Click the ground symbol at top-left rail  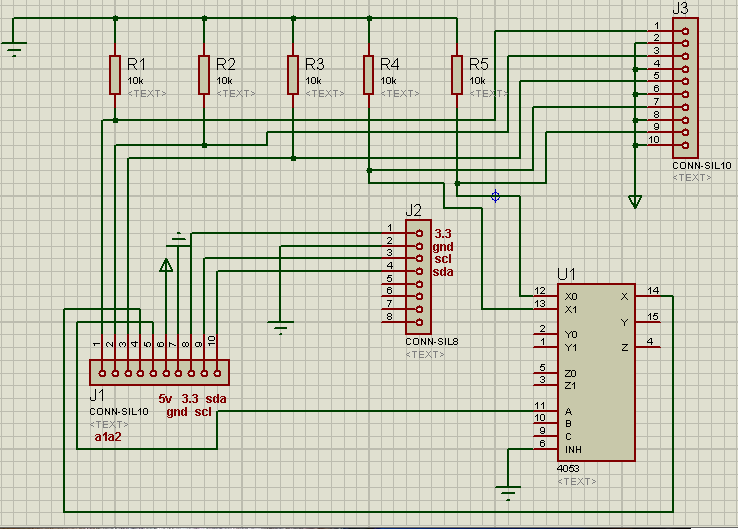click(14, 48)
